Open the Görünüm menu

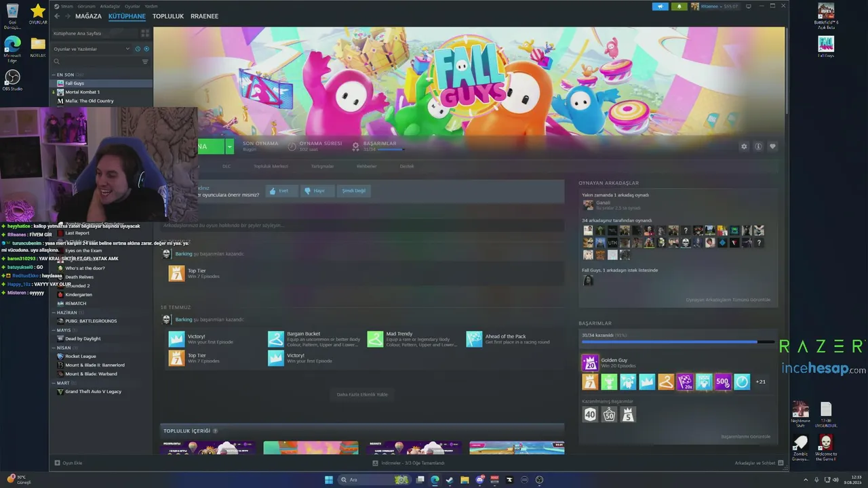(x=86, y=6)
